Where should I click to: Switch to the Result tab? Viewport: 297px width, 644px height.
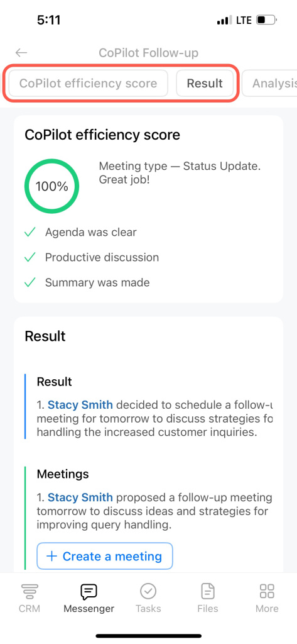(x=205, y=84)
